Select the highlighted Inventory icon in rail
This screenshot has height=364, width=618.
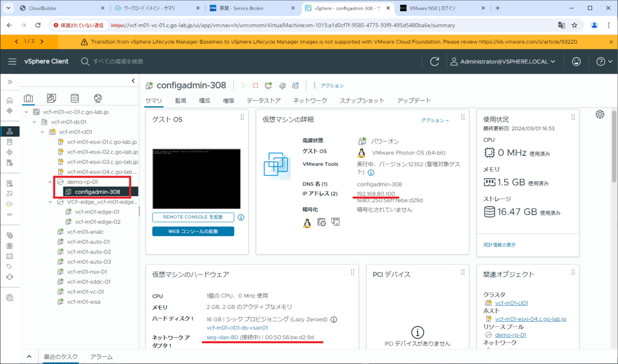9,131
